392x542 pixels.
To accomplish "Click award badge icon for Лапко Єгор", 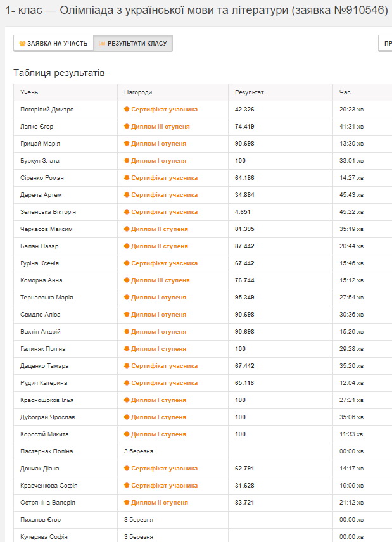I will (x=127, y=127).
